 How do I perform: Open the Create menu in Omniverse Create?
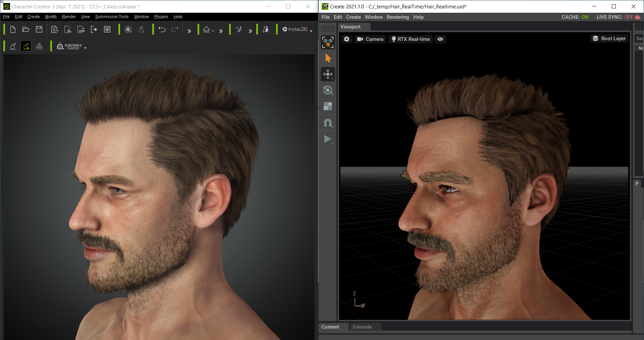point(354,17)
